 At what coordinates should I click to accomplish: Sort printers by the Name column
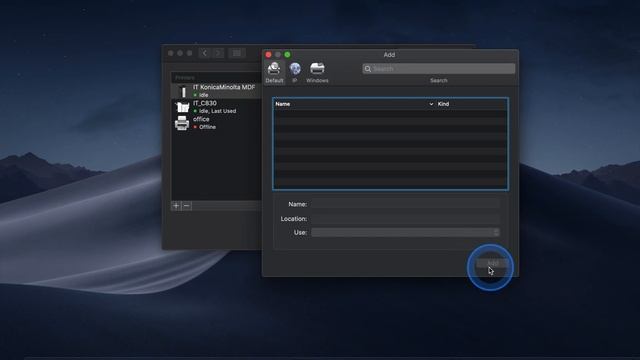click(282, 104)
